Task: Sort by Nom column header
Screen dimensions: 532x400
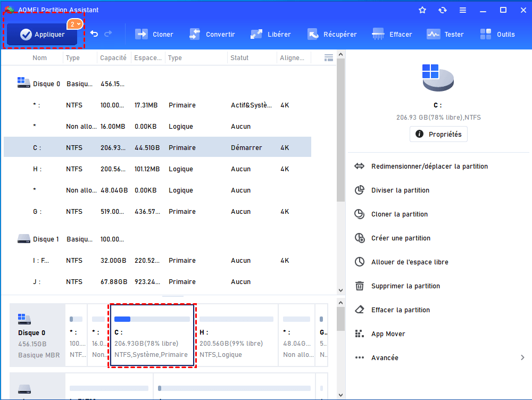Action: [40, 57]
